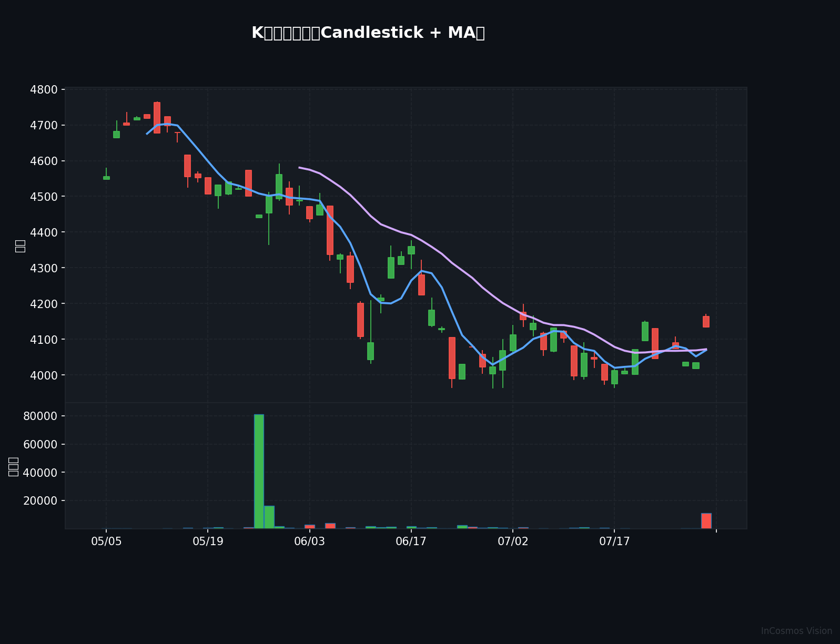Select the 4000 price axis label
Image resolution: width=840 pixels, height=644 pixels.
click(x=44, y=375)
